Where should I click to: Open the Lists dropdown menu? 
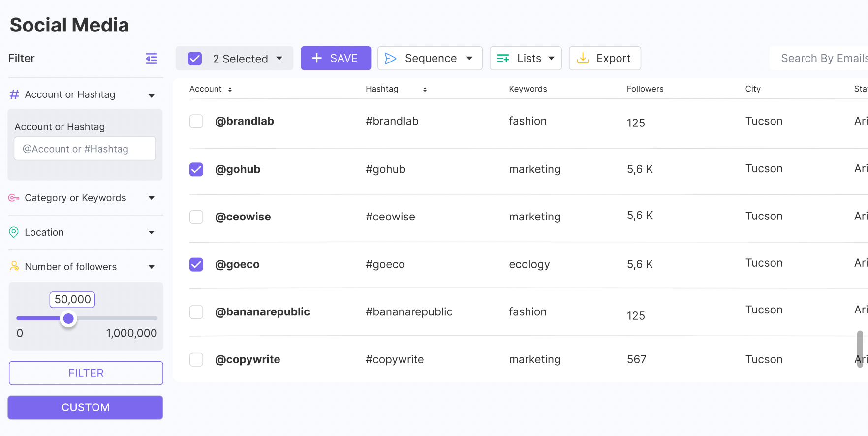(x=551, y=59)
